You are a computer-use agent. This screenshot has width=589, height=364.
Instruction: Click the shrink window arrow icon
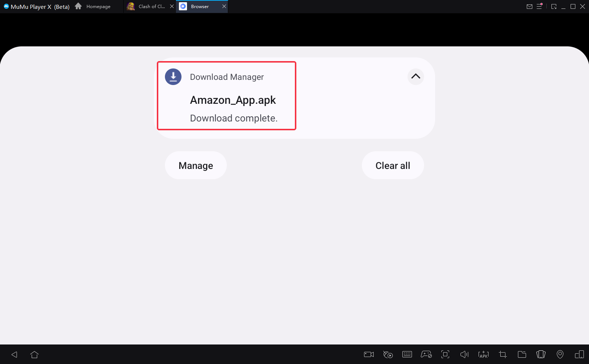pos(554,7)
